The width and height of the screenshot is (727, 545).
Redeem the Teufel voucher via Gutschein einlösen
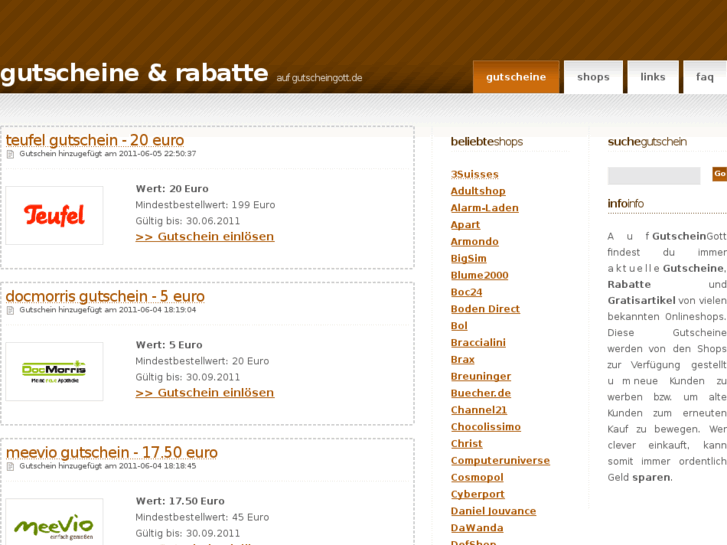coord(205,237)
